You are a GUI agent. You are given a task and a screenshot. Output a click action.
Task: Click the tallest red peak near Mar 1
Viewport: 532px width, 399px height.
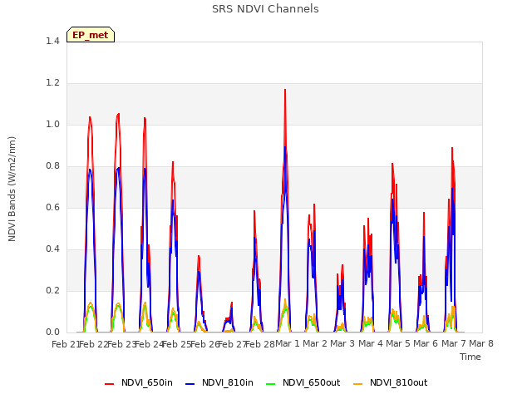(x=285, y=91)
